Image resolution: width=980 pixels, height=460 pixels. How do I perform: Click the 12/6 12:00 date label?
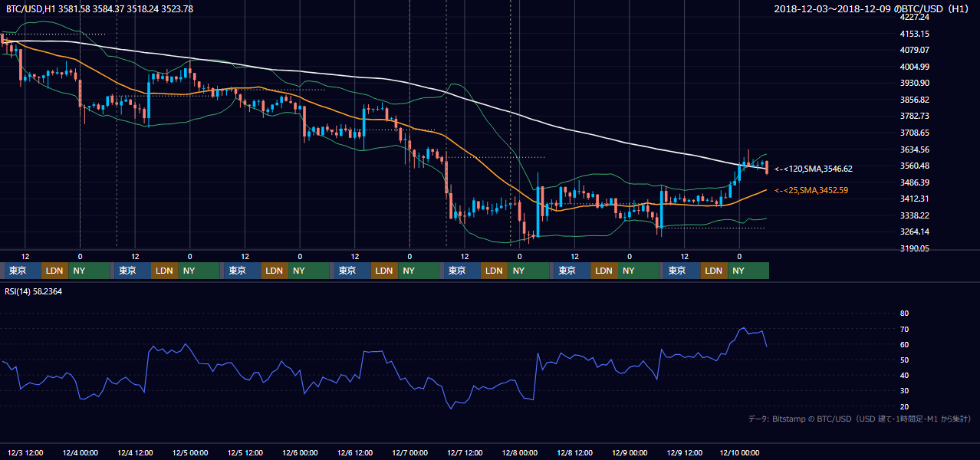point(355,452)
